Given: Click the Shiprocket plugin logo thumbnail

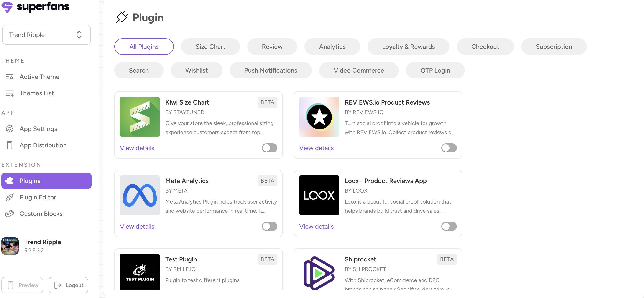Looking at the screenshot, I should tap(319, 272).
